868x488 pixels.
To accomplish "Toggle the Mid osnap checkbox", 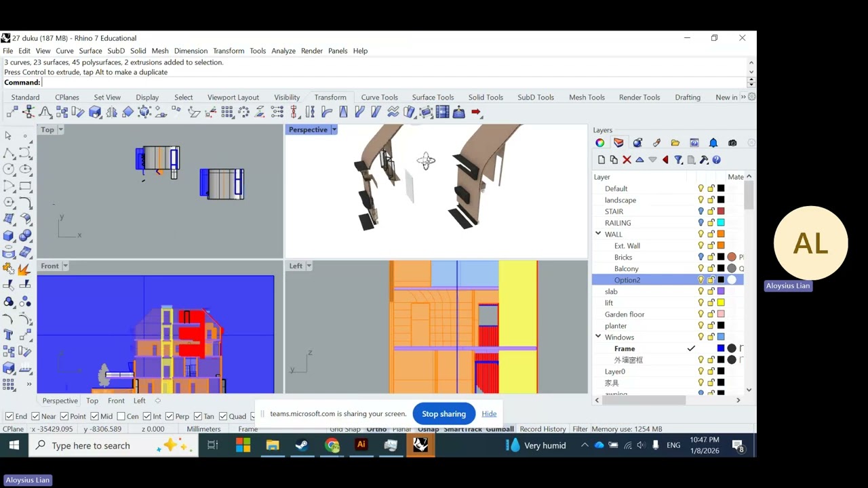I will click(x=94, y=416).
